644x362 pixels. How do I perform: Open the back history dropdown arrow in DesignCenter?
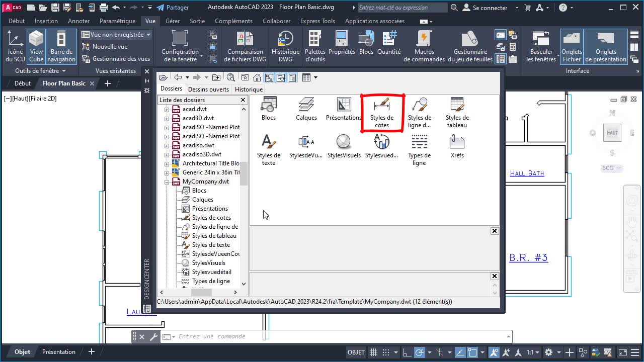coord(187,77)
